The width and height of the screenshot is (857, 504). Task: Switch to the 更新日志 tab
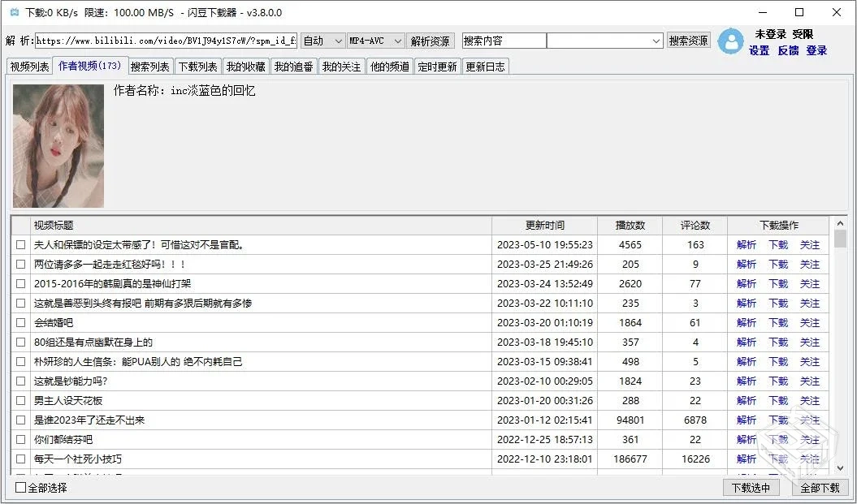pos(486,67)
